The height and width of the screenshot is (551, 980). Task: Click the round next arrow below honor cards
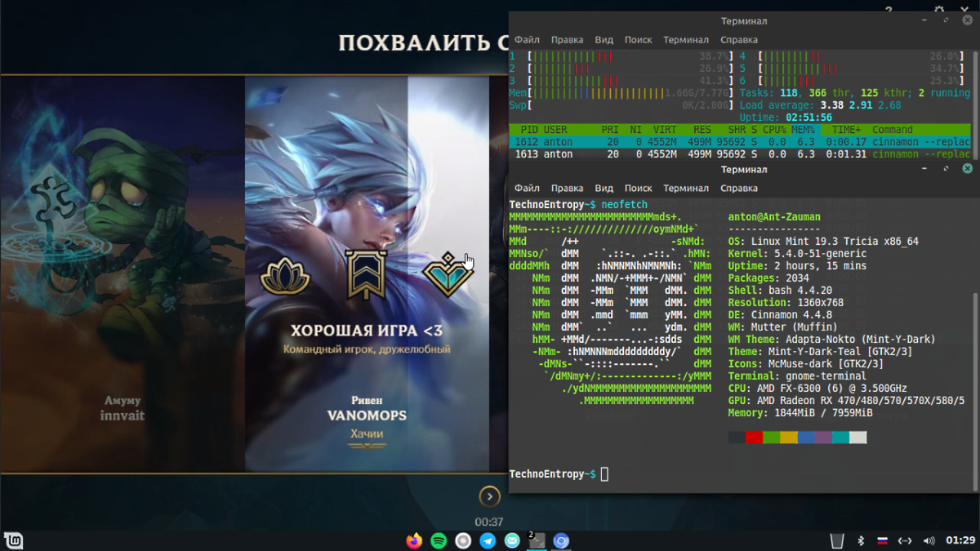[488, 496]
